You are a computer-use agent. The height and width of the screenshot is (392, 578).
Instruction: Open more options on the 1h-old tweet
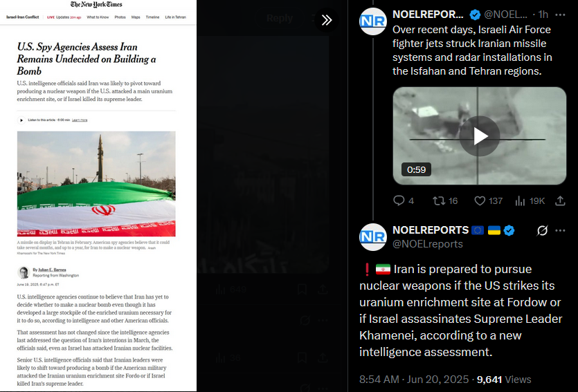(560, 15)
